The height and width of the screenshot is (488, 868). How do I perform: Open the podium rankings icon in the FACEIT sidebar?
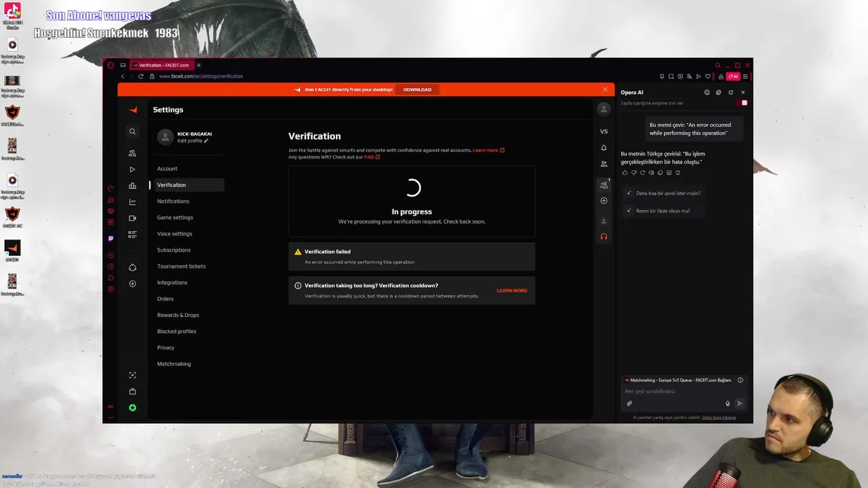132,186
